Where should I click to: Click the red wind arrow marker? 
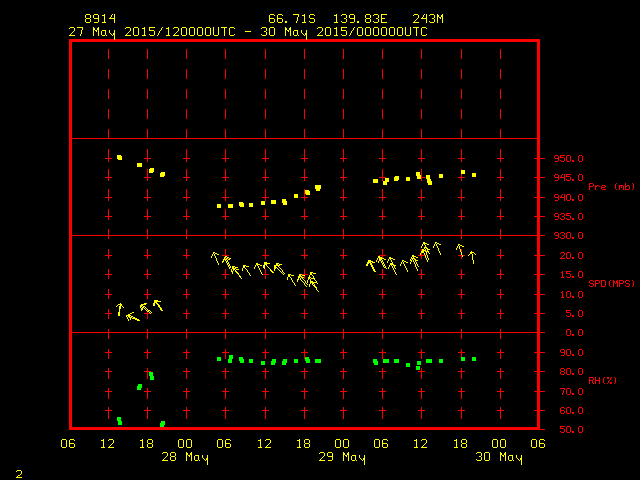click(306, 275)
